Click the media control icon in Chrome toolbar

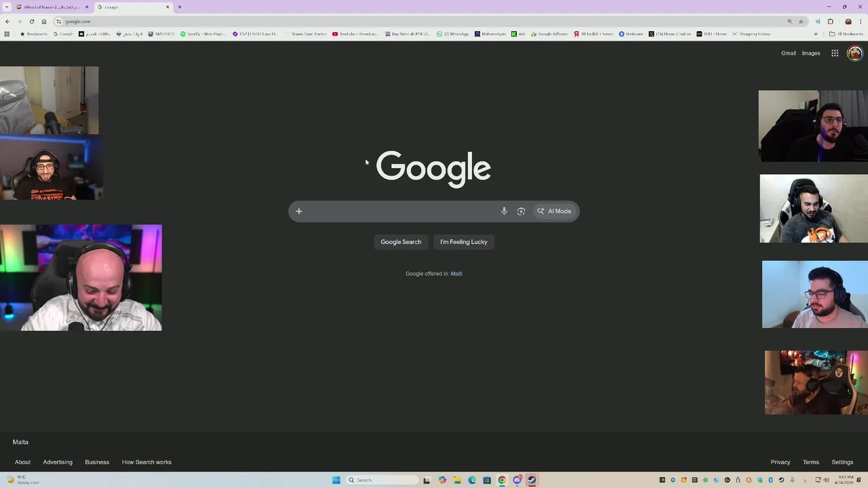pos(818,21)
